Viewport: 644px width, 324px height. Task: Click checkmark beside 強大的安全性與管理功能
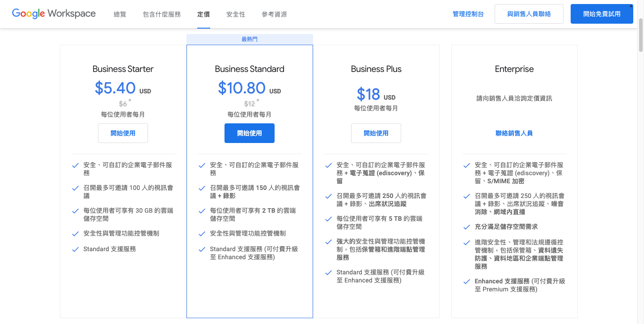click(x=329, y=242)
